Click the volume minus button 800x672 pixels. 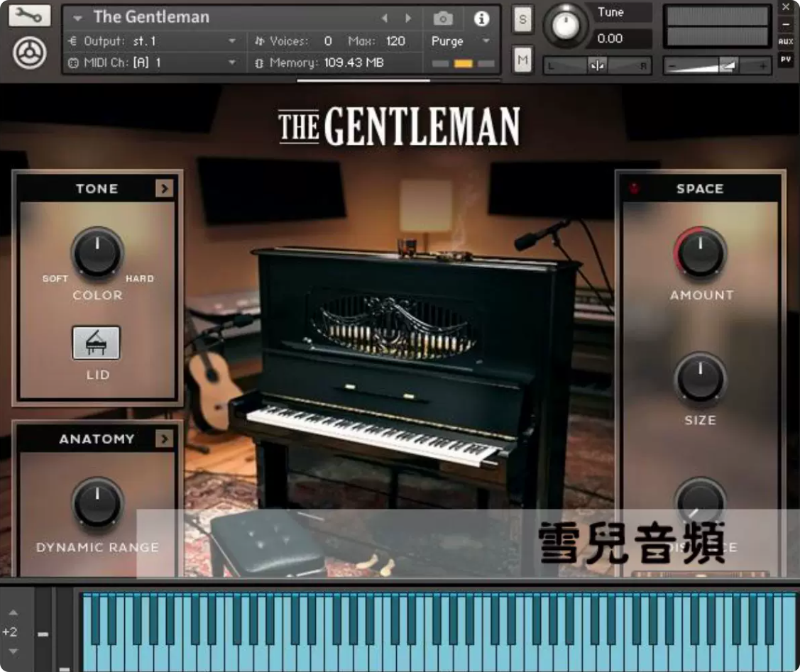[672, 66]
